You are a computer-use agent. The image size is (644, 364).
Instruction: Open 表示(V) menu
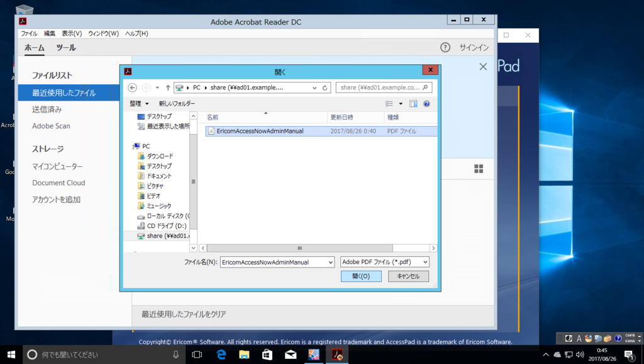pos(72,33)
